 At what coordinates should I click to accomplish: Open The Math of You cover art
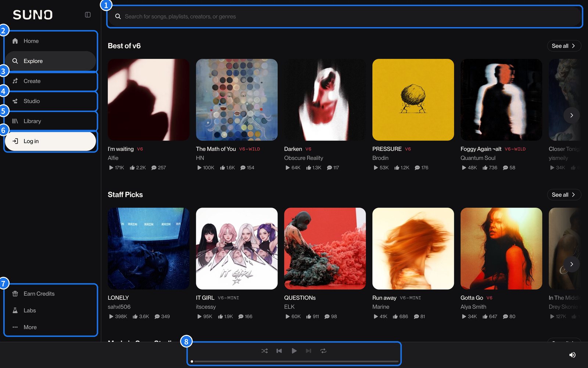(x=237, y=100)
